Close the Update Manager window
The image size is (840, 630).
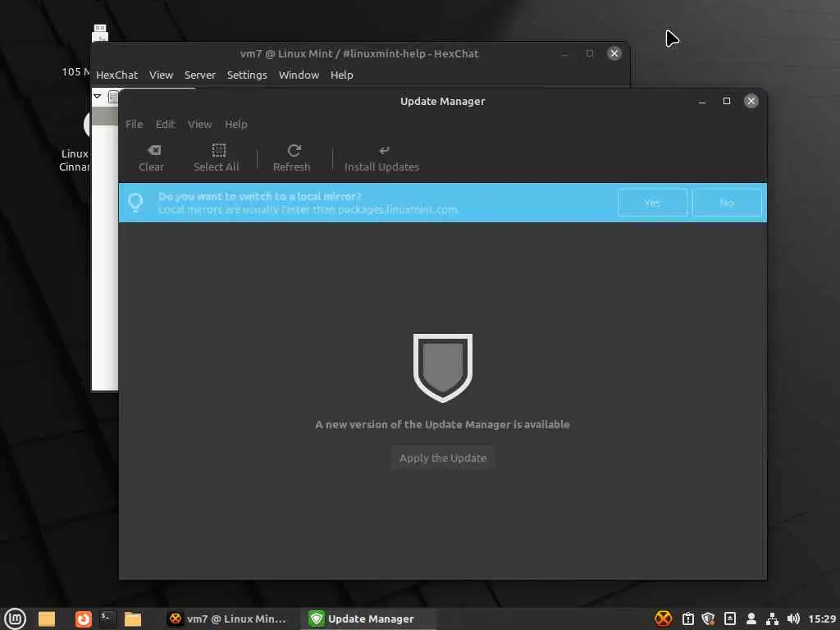tap(751, 101)
